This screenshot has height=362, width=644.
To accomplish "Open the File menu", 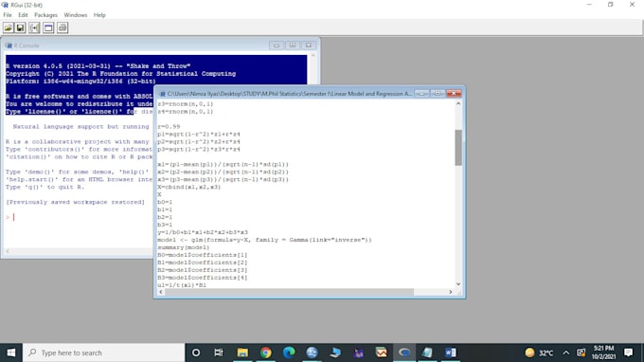I will [x=8, y=15].
